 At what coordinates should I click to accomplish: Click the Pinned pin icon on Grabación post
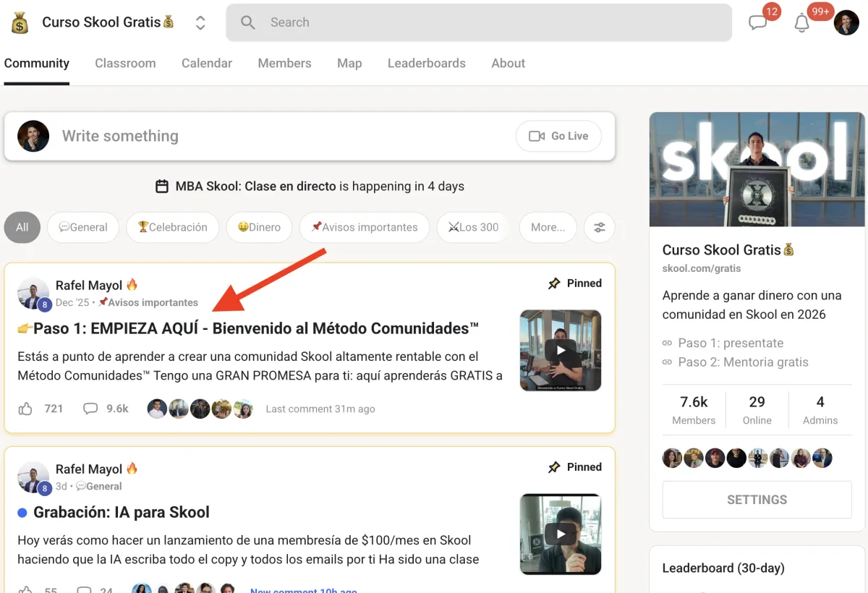554,467
